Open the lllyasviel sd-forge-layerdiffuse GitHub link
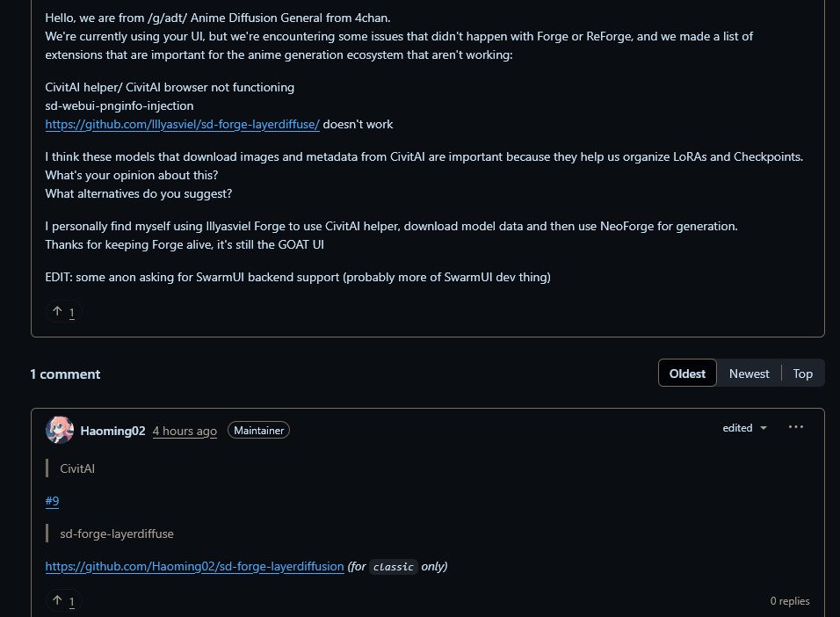Screen dimensions: 840x617 click(x=182, y=124)
